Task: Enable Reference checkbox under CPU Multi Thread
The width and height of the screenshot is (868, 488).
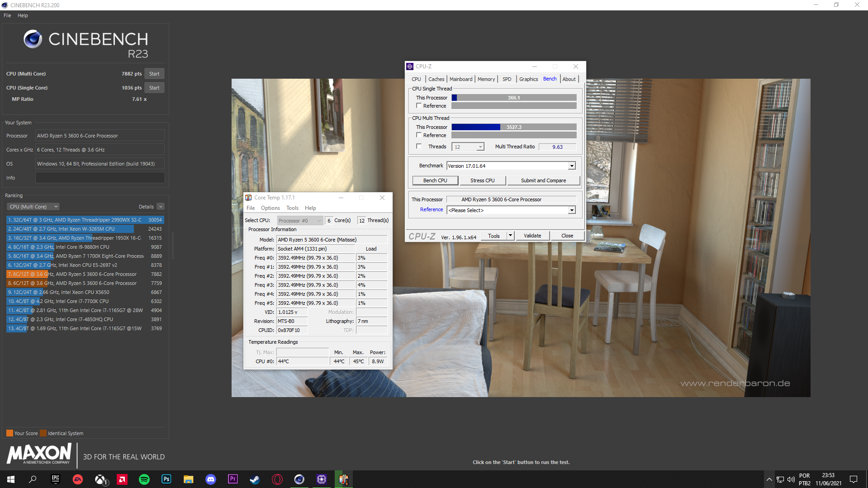Action: point(419,135)
